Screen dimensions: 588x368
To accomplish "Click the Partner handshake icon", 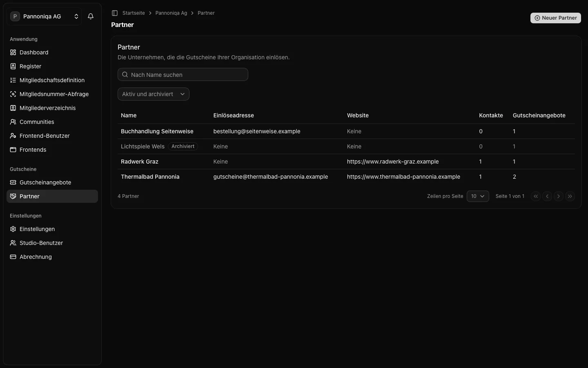I will pos(13,196).
